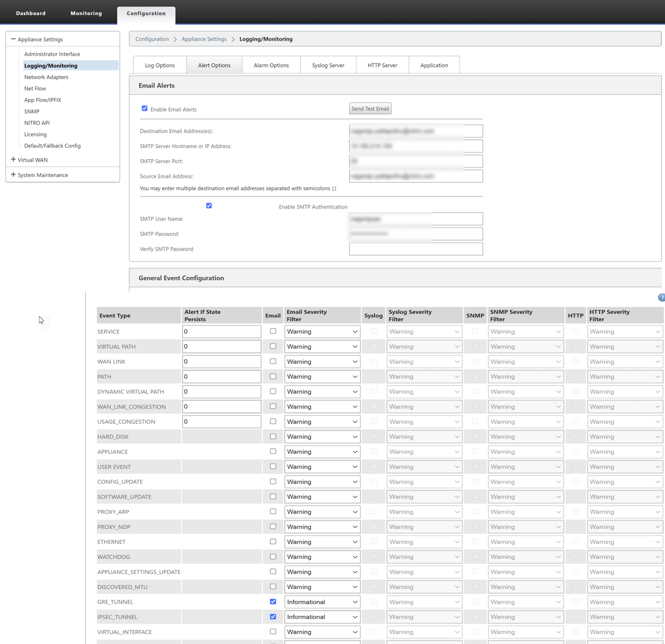Open Email Severity Filter dropdown for SERVICE
The height and width of the screenshot is (644, 665).
(x=322, y=331)
